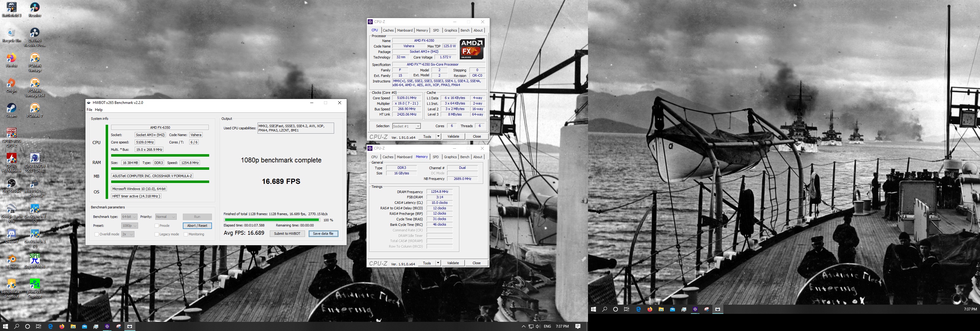Open Task View on the left taskbar

pos(38,326)
